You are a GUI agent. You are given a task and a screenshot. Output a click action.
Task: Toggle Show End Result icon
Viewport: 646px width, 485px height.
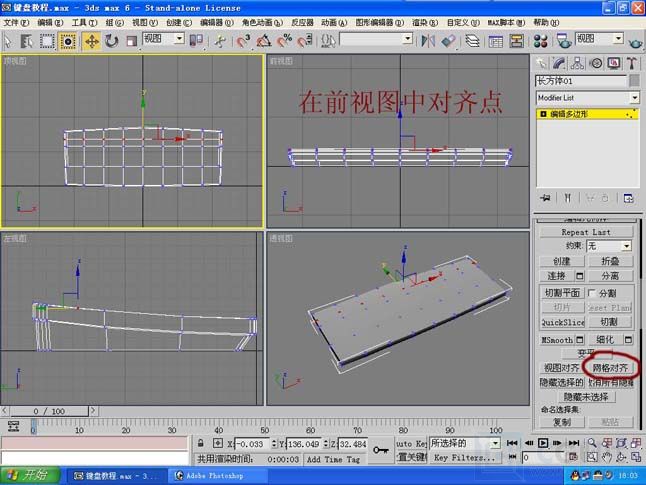(x=568, y=198)
